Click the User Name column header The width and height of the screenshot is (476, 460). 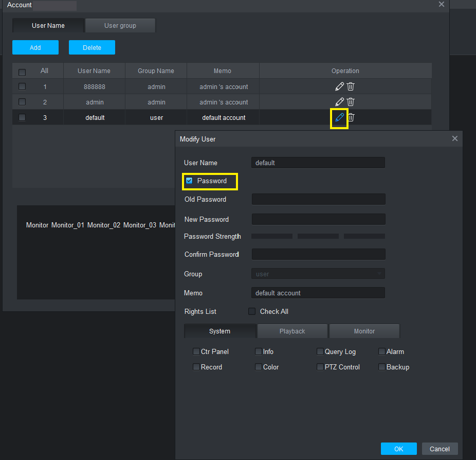tap(94, 71)
